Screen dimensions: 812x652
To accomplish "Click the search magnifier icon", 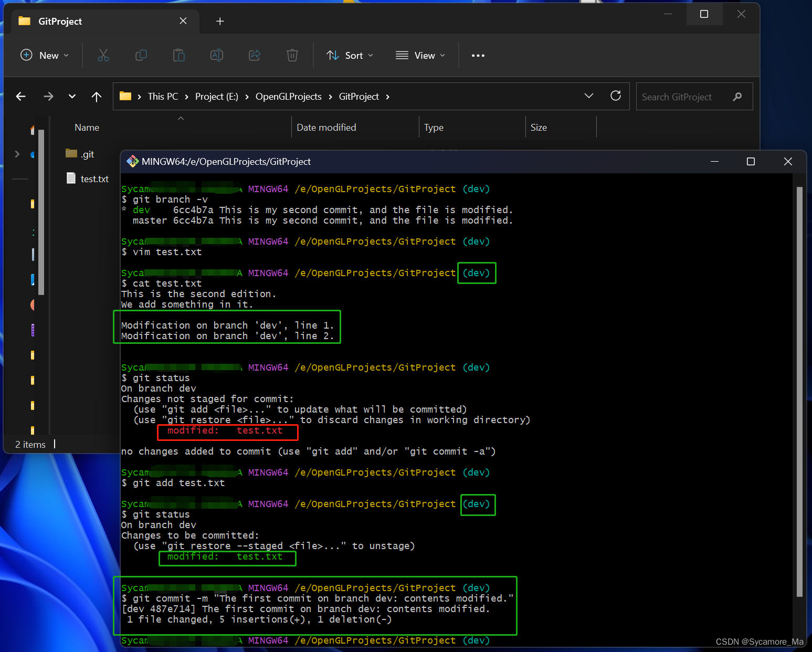I will coord(737,97).
